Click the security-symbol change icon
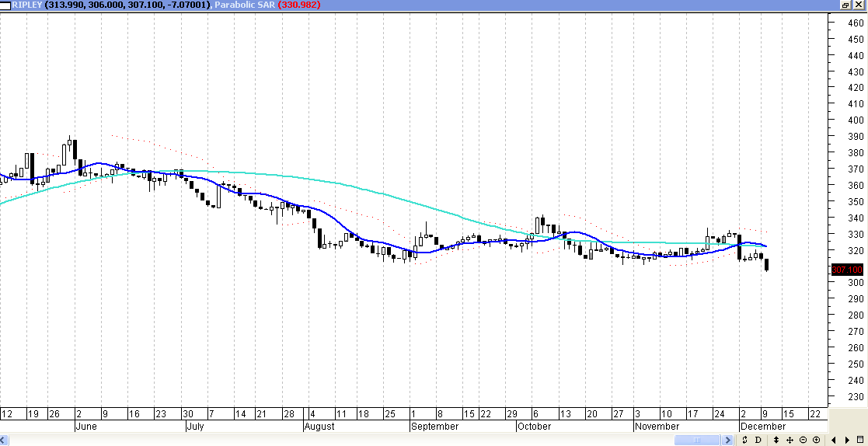 [x=744, y=440]
